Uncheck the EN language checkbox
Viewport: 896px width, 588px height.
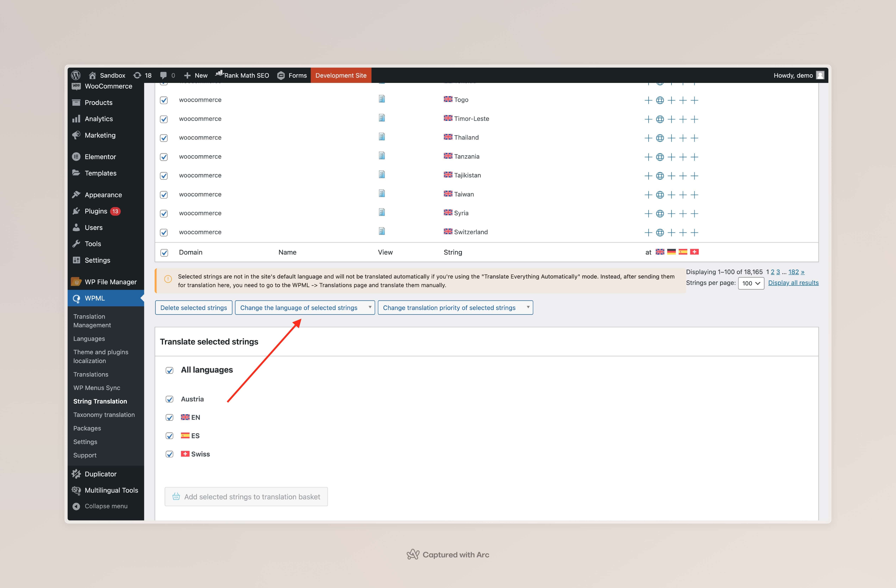tap(169, 417)
